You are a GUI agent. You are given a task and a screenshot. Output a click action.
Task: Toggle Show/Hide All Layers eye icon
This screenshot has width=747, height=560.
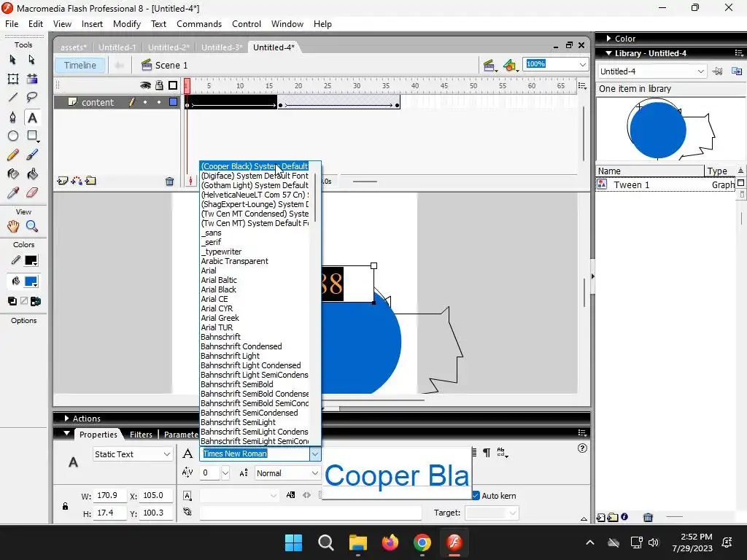click(145, 85)
